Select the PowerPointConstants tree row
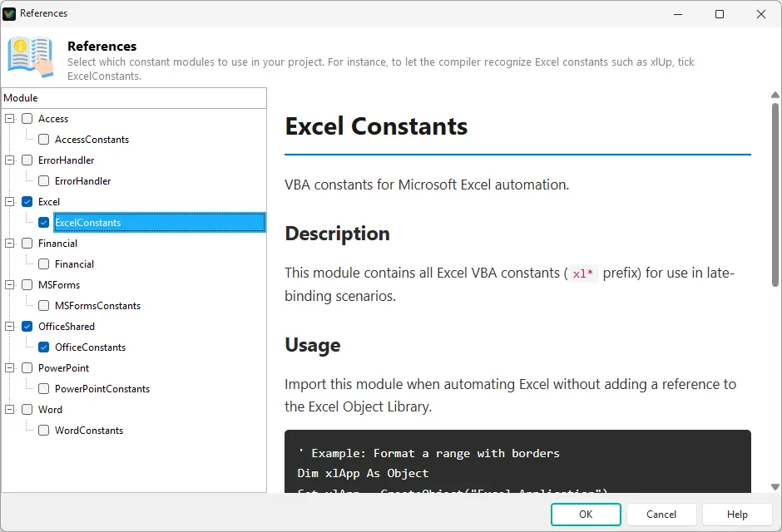The height and width of the screenshot is (532, 782). pos(102,389)
